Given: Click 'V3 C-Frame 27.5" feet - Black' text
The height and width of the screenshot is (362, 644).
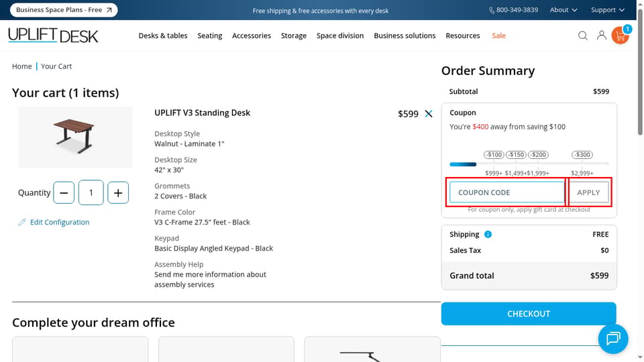Looking at the screenshot, I should coord(202,222).
